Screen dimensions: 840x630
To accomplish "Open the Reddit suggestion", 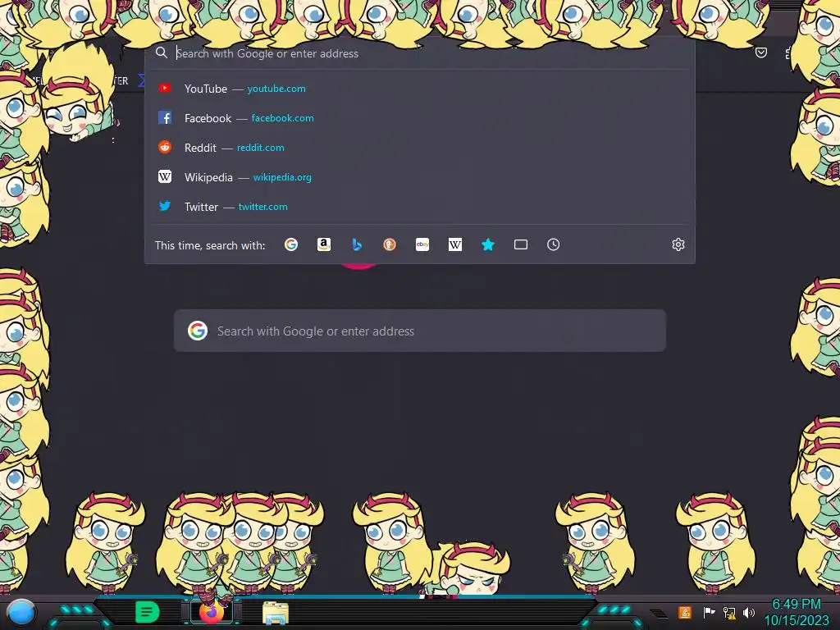I will [x=419, y=148].
